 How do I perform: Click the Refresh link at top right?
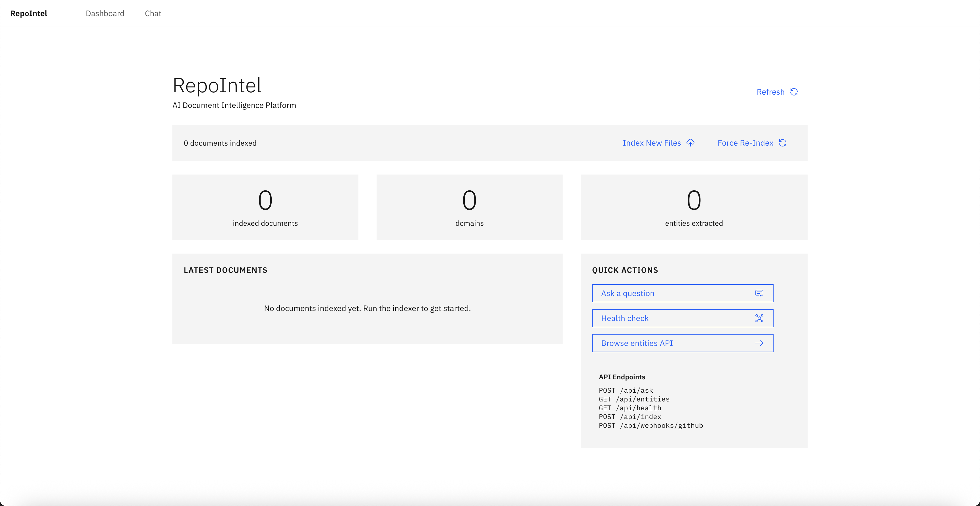[x=770, y=92]
